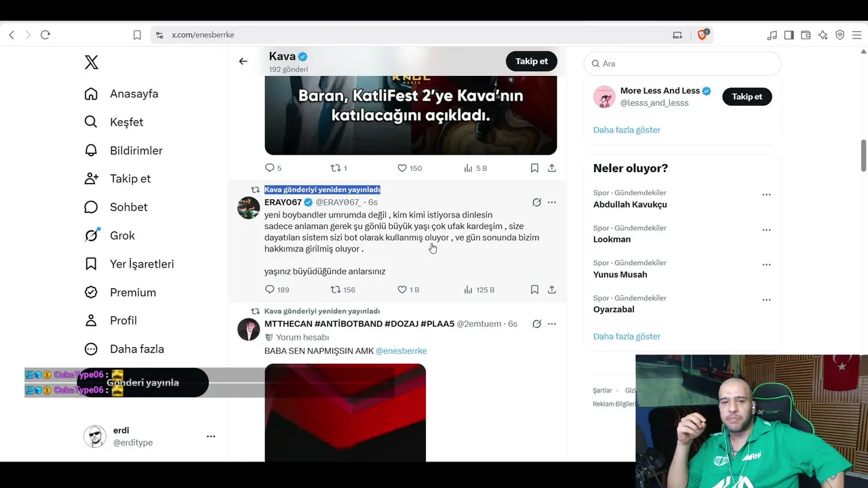Image resolution: width=868 pixels, height=488 pixels.
Task: Open more options for Oyarzabal trend
Action: pos(766,300)
